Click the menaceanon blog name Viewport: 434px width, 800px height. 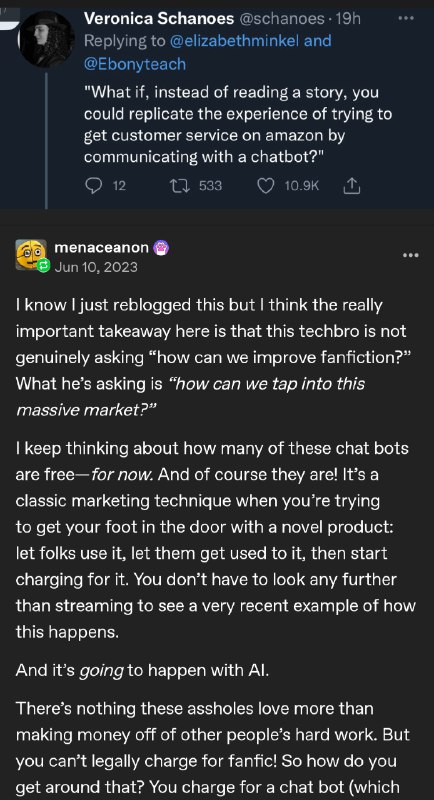[101, 248]
